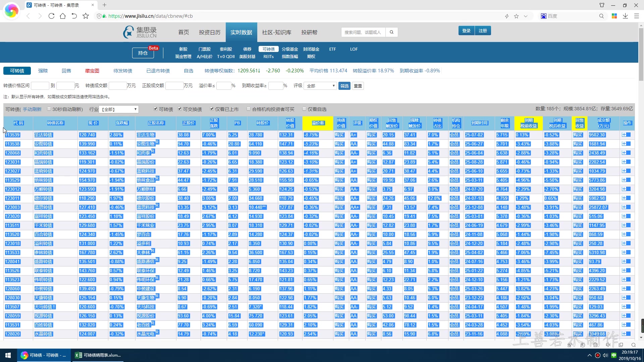Open the browser downloads icon

coord(625,16)
